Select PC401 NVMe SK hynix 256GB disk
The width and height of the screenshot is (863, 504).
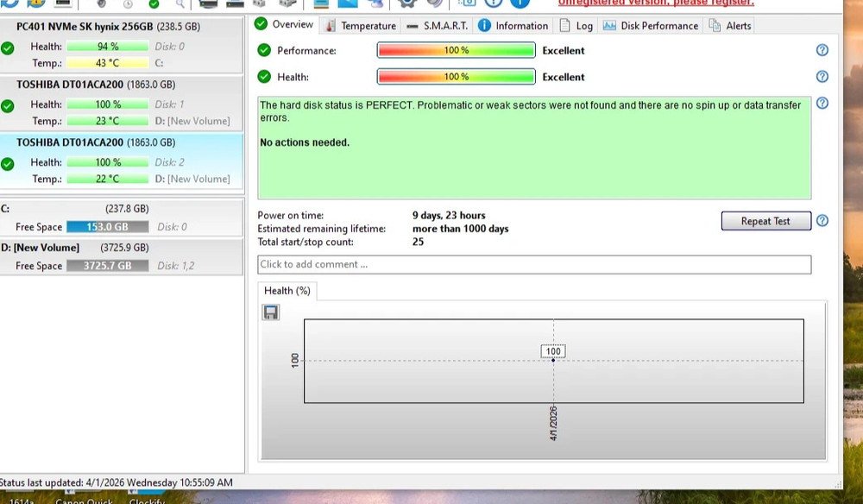coord(121,45)
